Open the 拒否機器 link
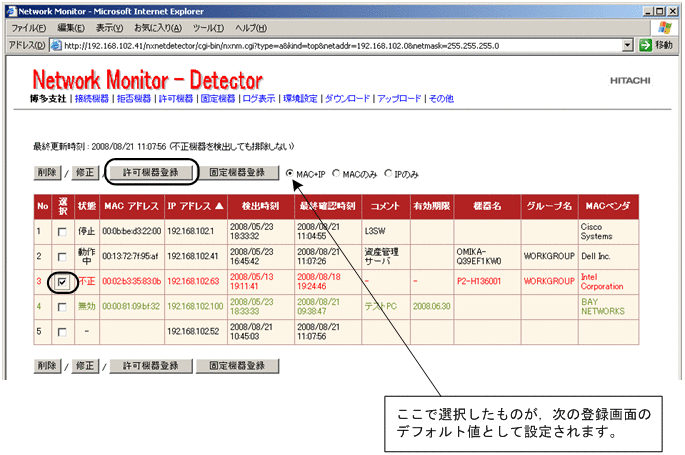Image resolution: width=685 pixels, height=455 pixels. click(x=134, y=99)
